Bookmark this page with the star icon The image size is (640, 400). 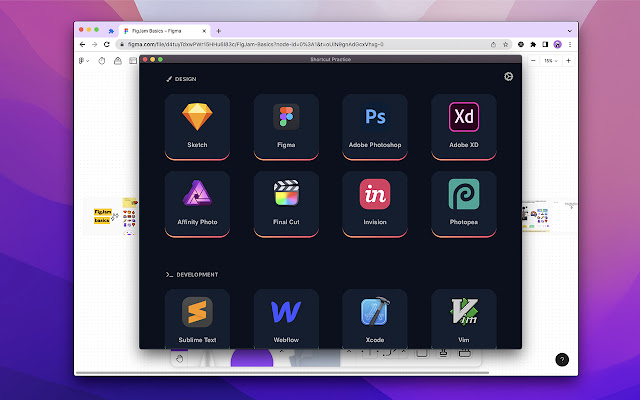(x=505, y=44)
